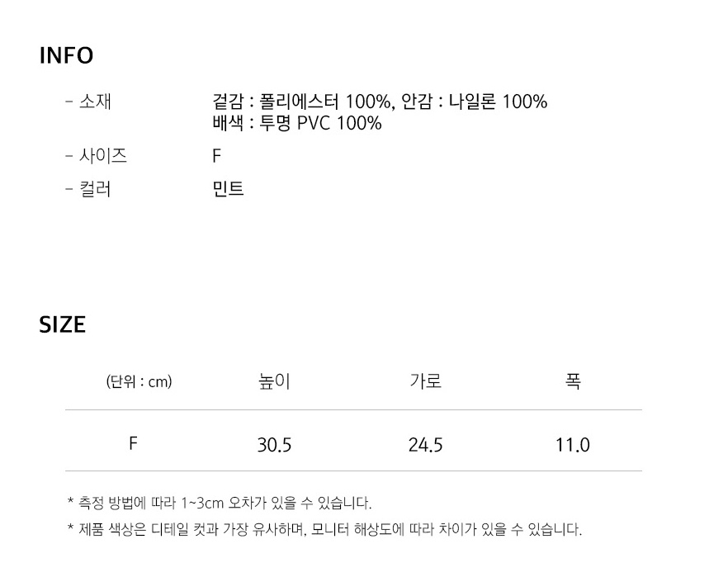Click the (단위 : cm) table header
728x577 pixels.
(139, 381)
